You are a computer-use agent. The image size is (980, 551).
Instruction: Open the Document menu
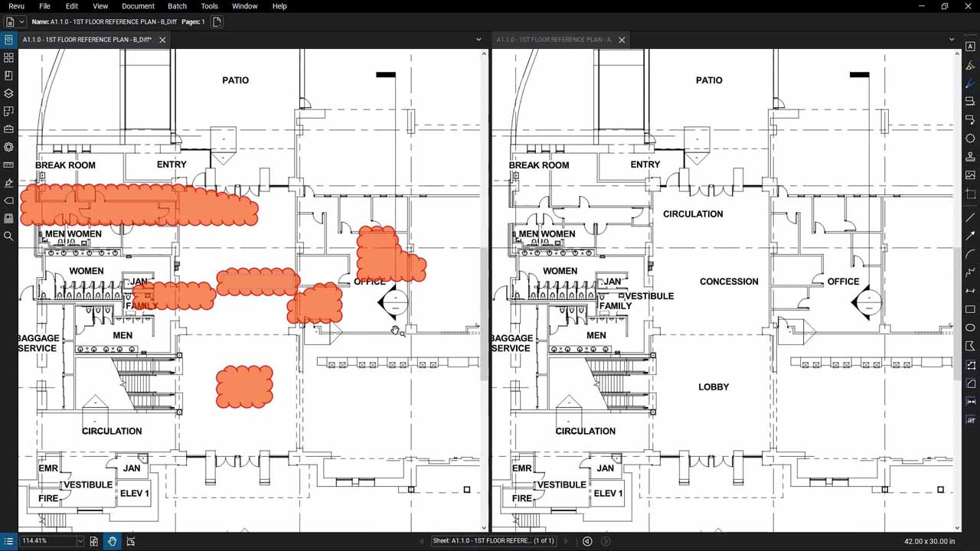[138, 6]
